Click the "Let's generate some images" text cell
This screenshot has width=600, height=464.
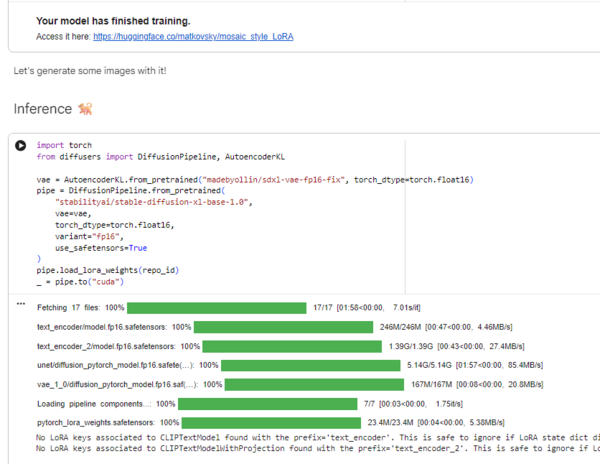[90, 72]
